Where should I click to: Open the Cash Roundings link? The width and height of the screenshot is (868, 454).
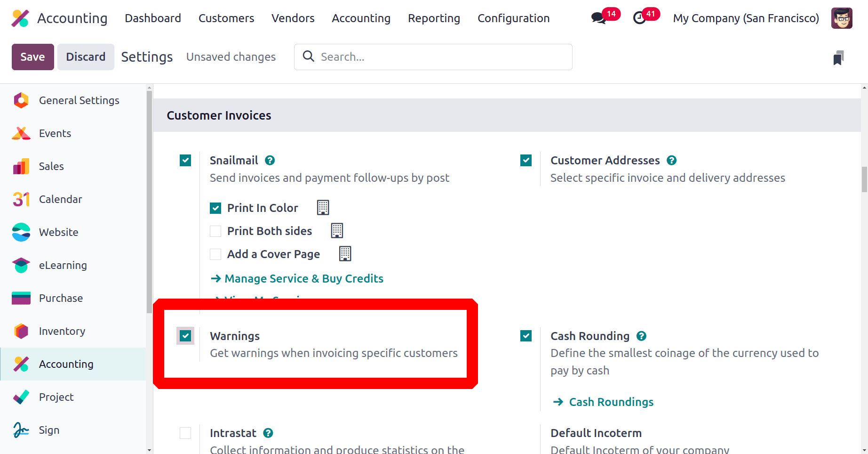coord(611,402)
